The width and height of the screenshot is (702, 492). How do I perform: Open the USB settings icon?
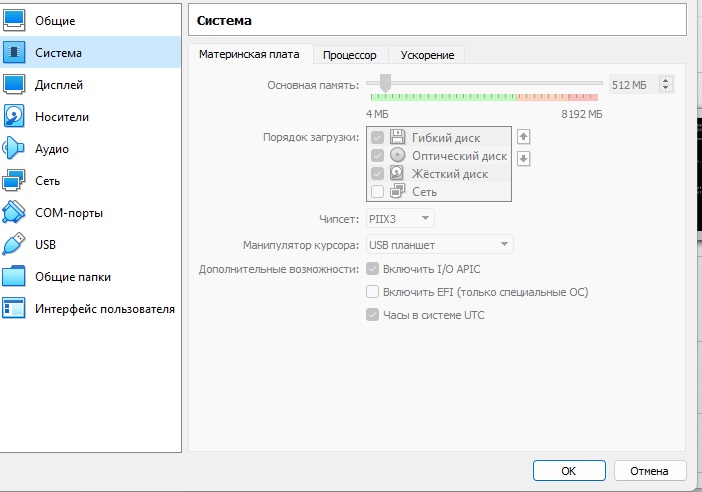click(x=14, y=245)
